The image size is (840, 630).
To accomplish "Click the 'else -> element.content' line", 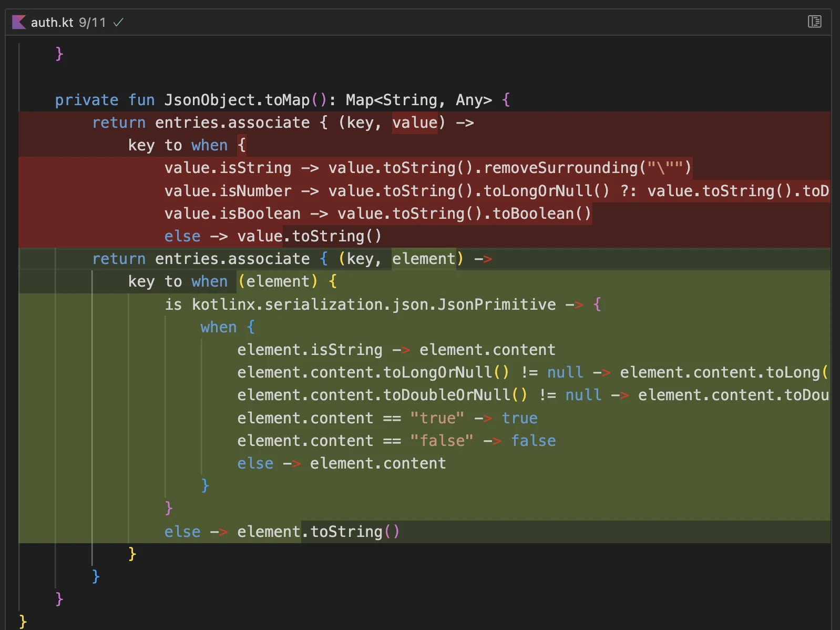I will click(x=341, y=463).
